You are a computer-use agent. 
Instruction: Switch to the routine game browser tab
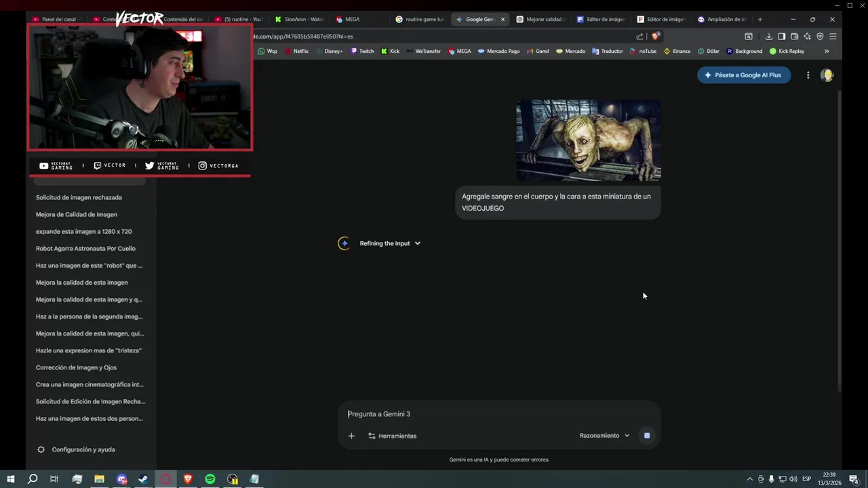coord(419,19)
